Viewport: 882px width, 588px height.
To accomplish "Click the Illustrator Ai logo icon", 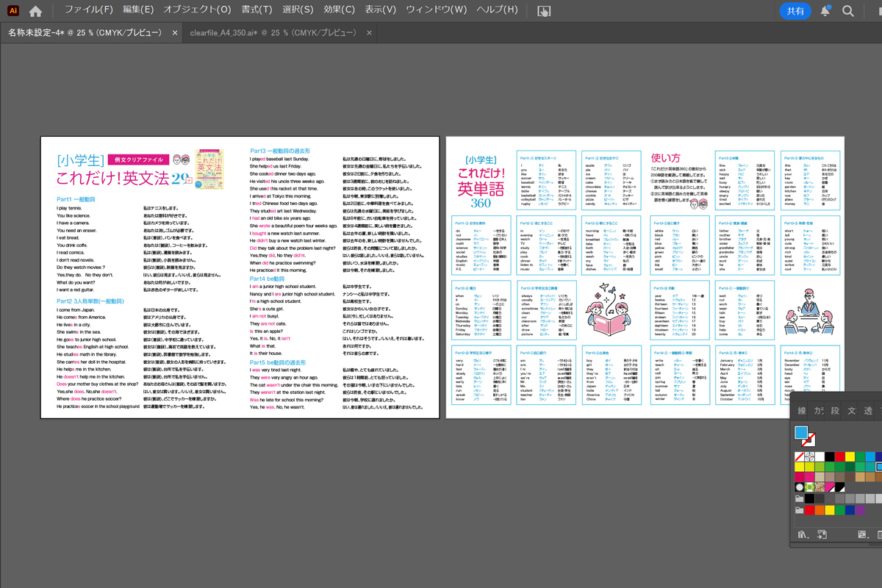I will [x=12, y=11].
